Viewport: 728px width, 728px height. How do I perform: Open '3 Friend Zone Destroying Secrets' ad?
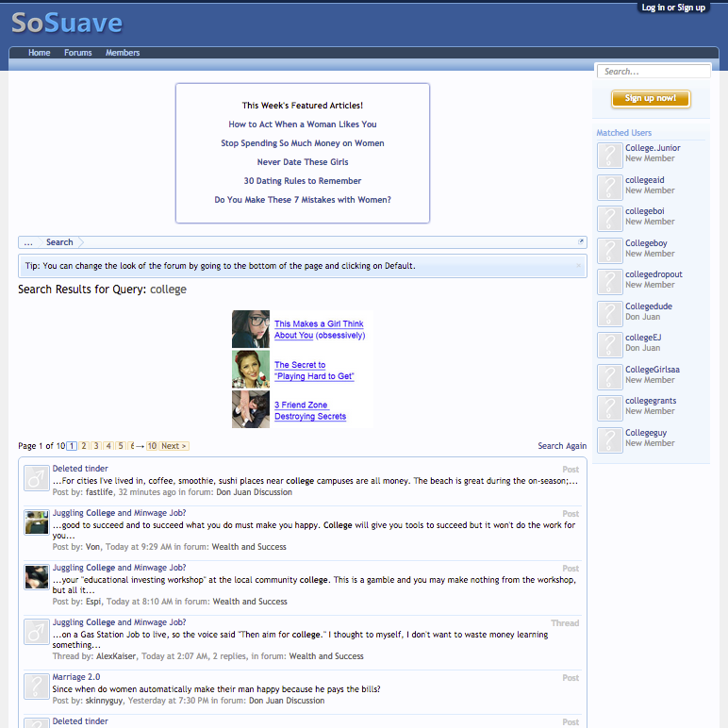(310, 410)
